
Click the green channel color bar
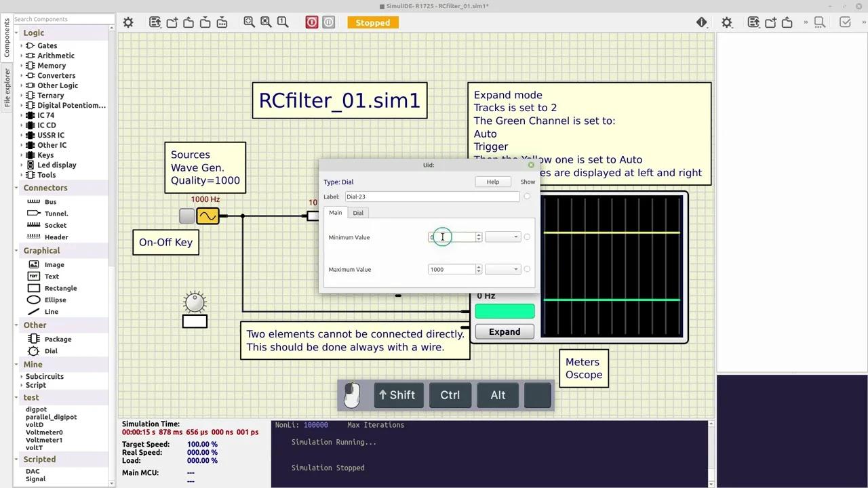(505, 311)
